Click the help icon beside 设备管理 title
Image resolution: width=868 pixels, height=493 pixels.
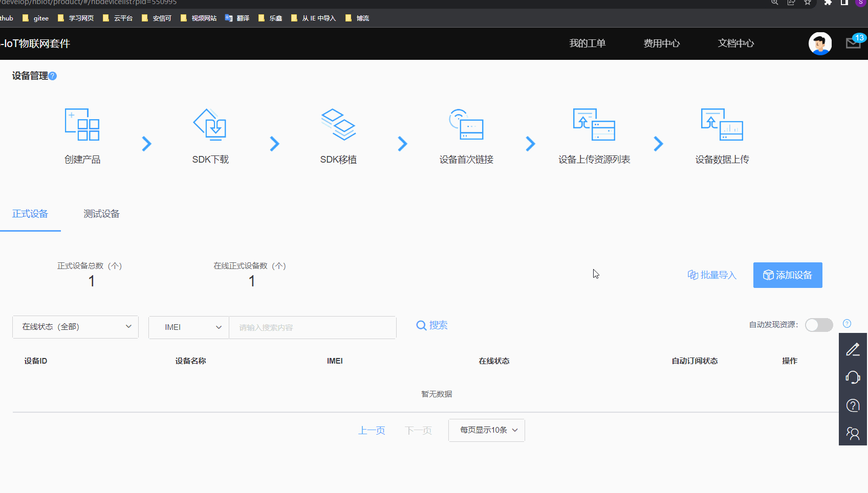[53, 75]
